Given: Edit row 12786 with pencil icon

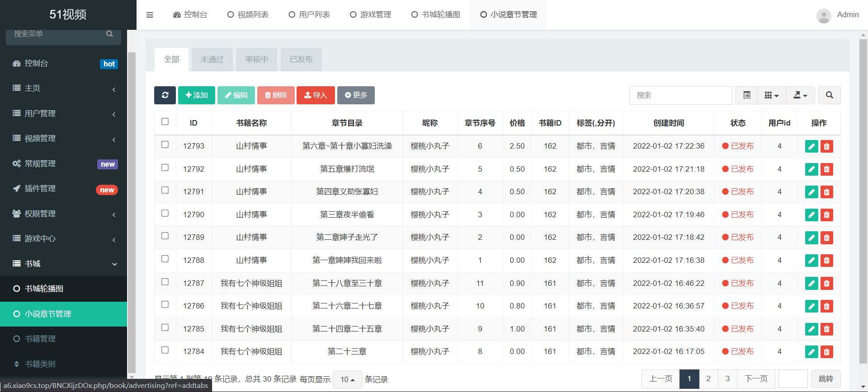Looking at the screenshot, I should 812,306.
